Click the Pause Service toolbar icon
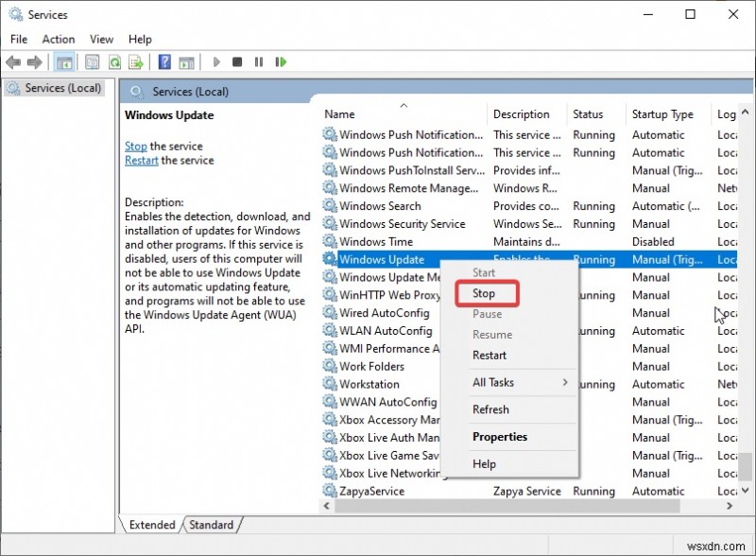The width and height of the screenshot is (756, 556). (x=259, y=61)
